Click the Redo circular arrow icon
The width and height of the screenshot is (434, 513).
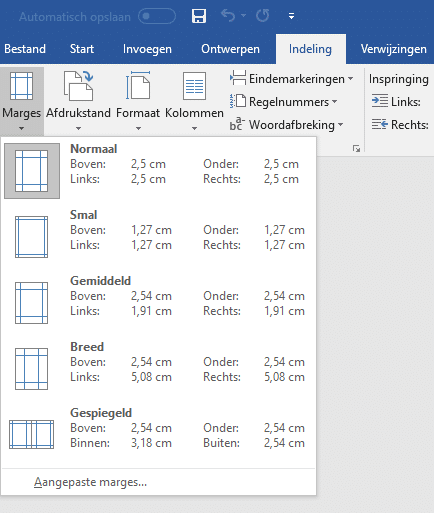[263, 16]
